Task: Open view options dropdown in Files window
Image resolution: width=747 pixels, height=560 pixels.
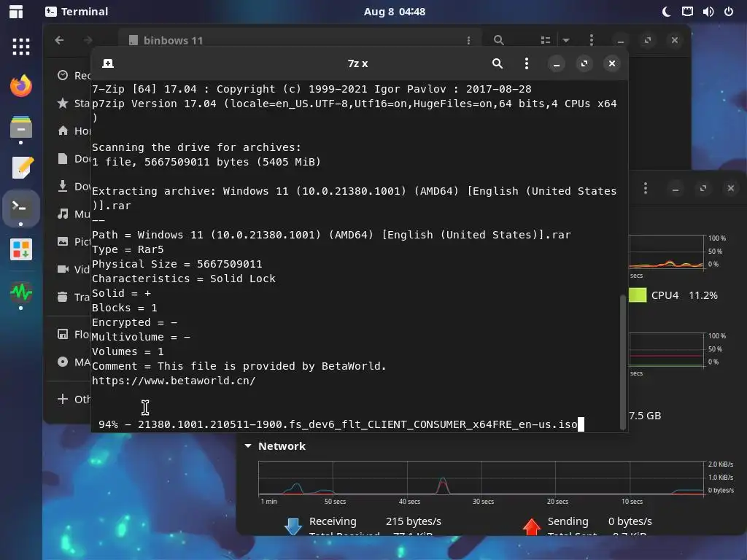Action: [x=566, y=41]
